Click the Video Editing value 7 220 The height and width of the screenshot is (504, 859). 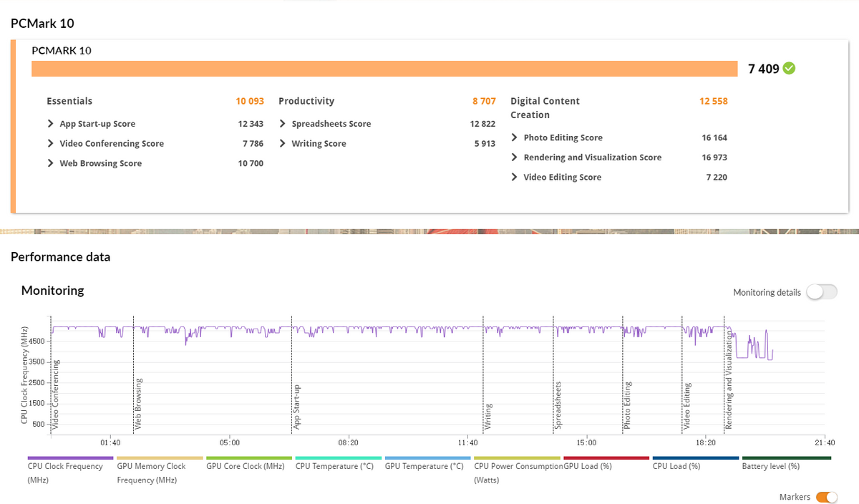[717, 177]
